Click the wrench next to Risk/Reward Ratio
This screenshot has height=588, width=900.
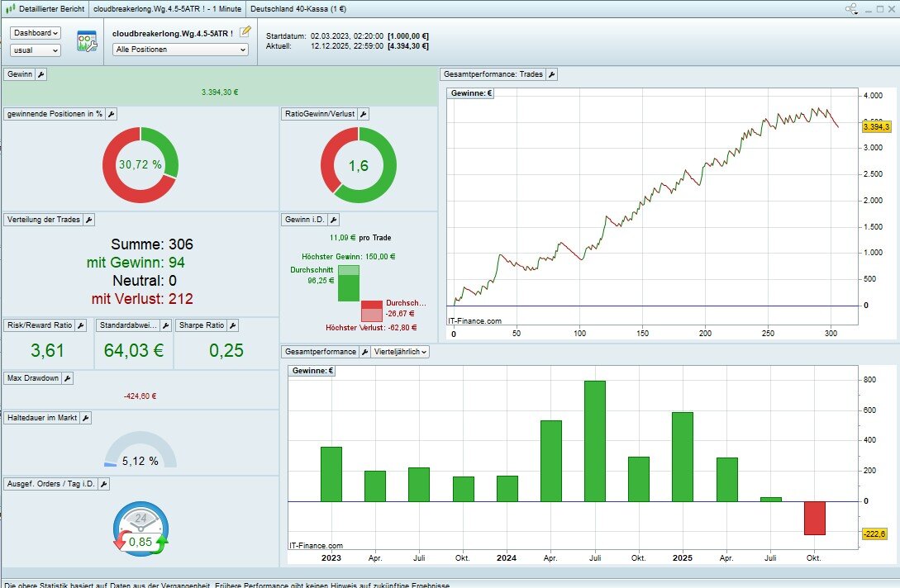pyautogui.click(x=81, y=325)
